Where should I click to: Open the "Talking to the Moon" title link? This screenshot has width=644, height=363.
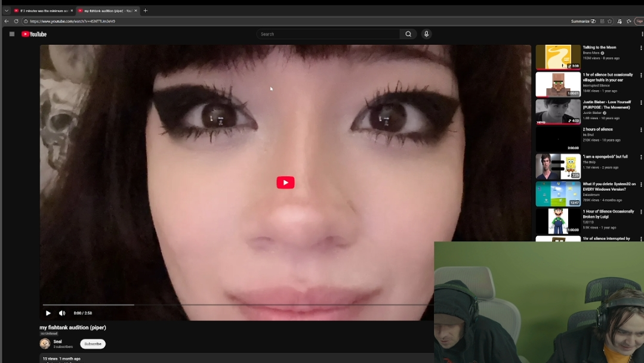pyautogui.click(x=599, y=47)
